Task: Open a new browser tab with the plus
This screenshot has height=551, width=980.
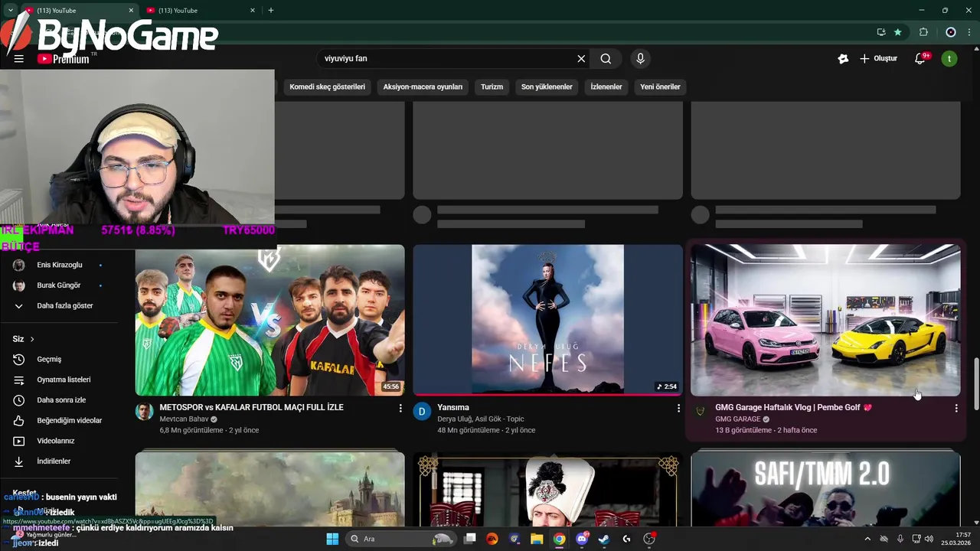Action: [271, 10]
